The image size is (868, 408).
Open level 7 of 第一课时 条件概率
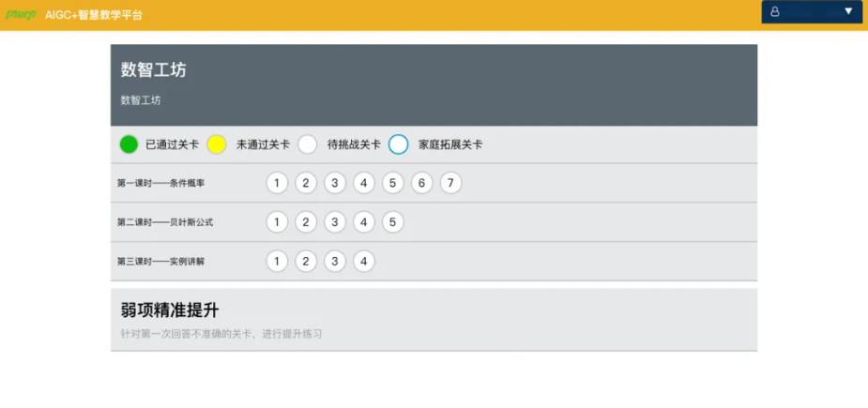(x=450, y=183)
